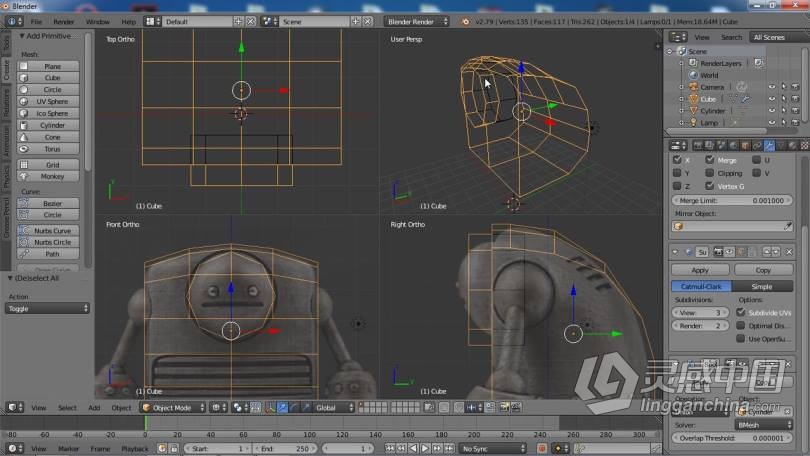Open the Texture (checker) properties tab
The height and width of the screenshot is (456, 810).
coord(804,146)
